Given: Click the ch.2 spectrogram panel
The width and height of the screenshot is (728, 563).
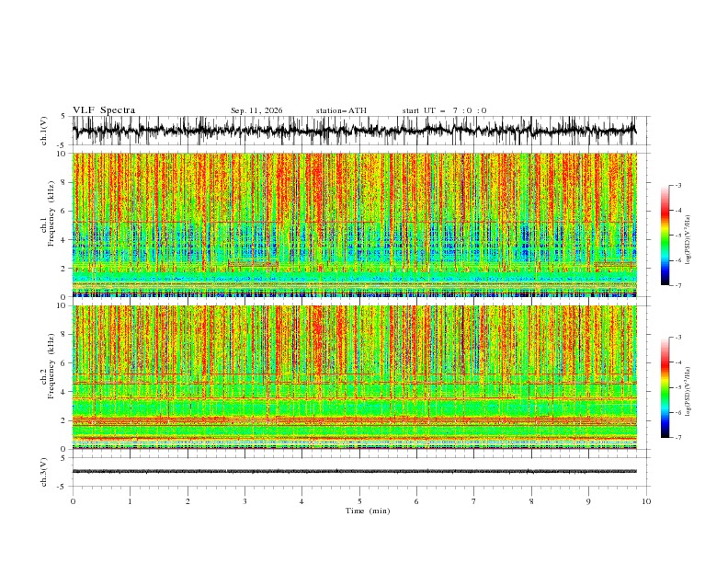Looking at the screenshot, I should (354, 377).
